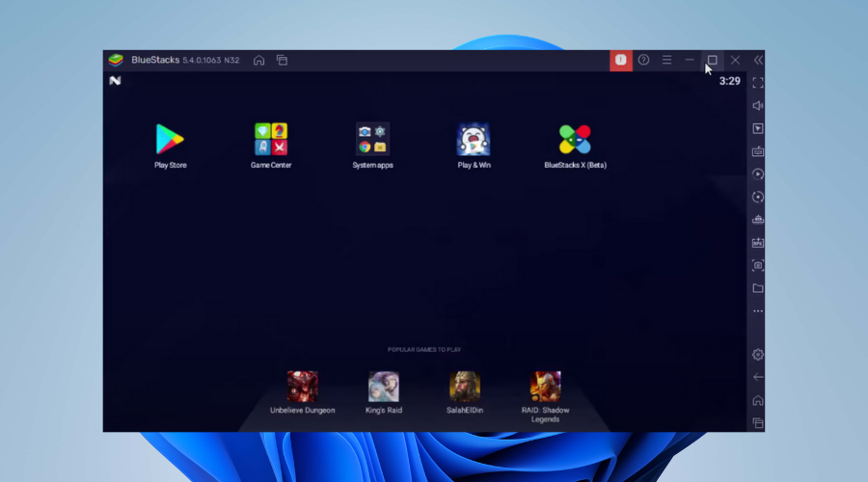Open multi-instance windows icon in title bar
Viewport: 868px width, 482px height.
(x=282, y=61)
